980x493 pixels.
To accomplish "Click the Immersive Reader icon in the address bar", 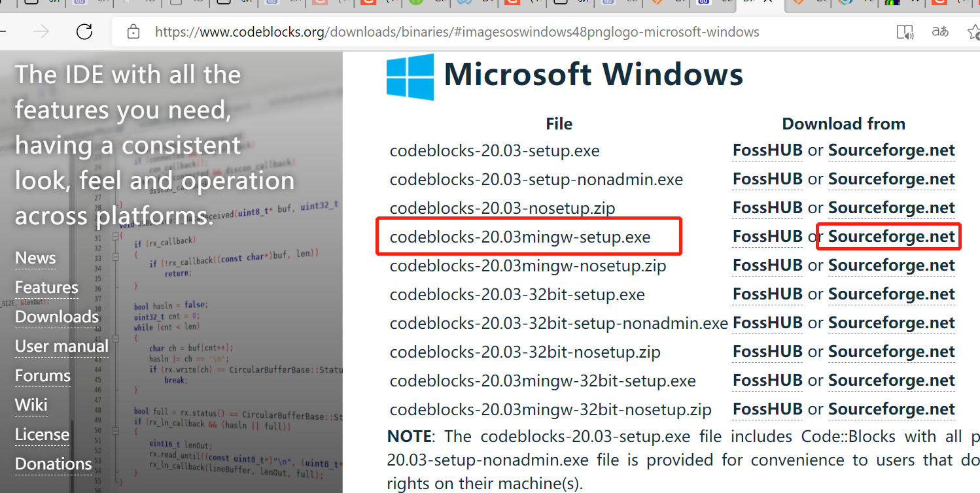I will tap(905, 31).
